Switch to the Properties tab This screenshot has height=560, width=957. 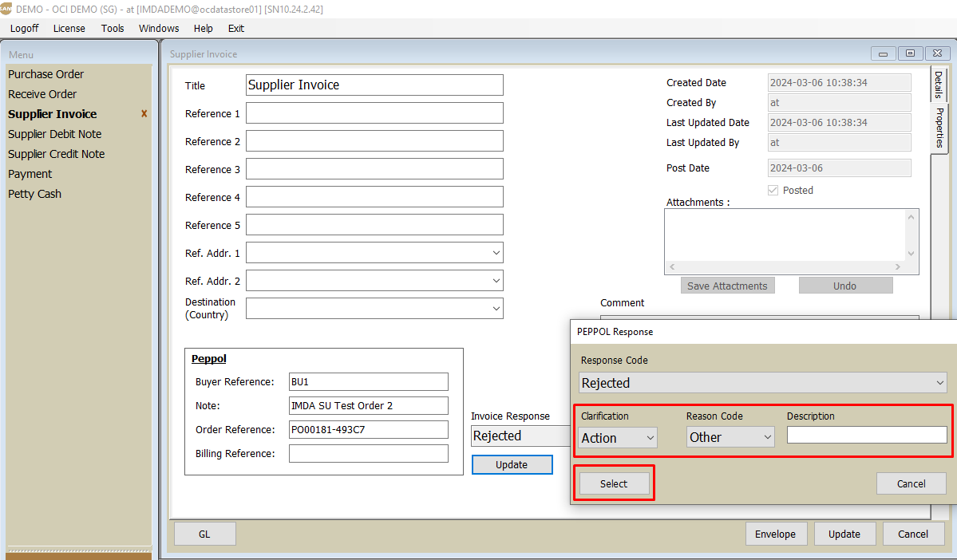(x=939, y=128)
